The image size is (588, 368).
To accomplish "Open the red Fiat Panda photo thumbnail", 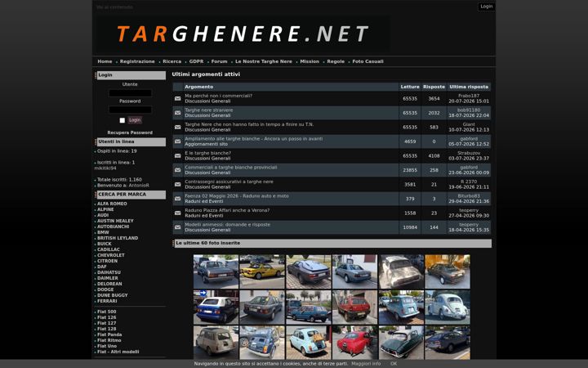I will pyautogui.click(x=354, y=307).
